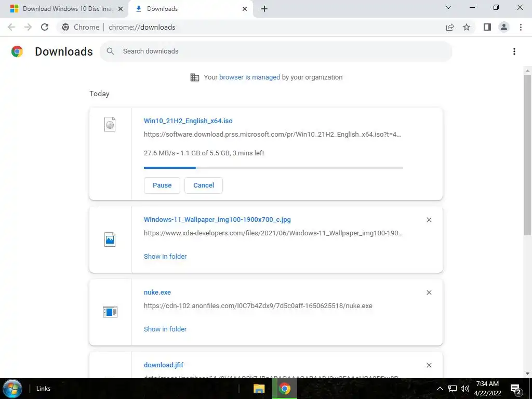Click the Links toolbar on taskbar
Image resolution: width=532 pixels, height=399 pixels.
coord(43,389)
